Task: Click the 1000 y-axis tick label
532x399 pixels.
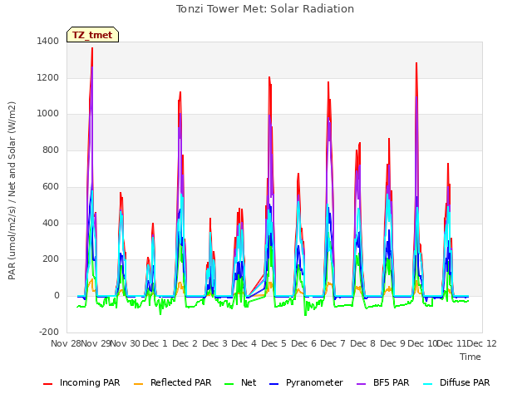Action: coord(48,114)
